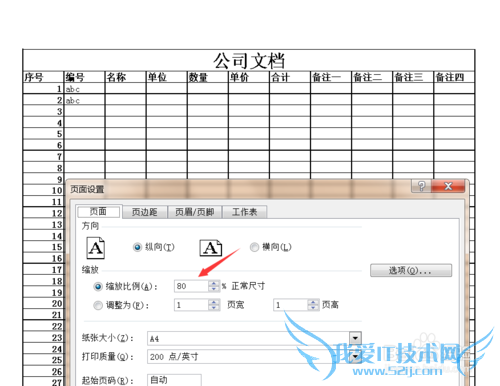Switch to the 页边距 margins tab

tap(144, 212)
